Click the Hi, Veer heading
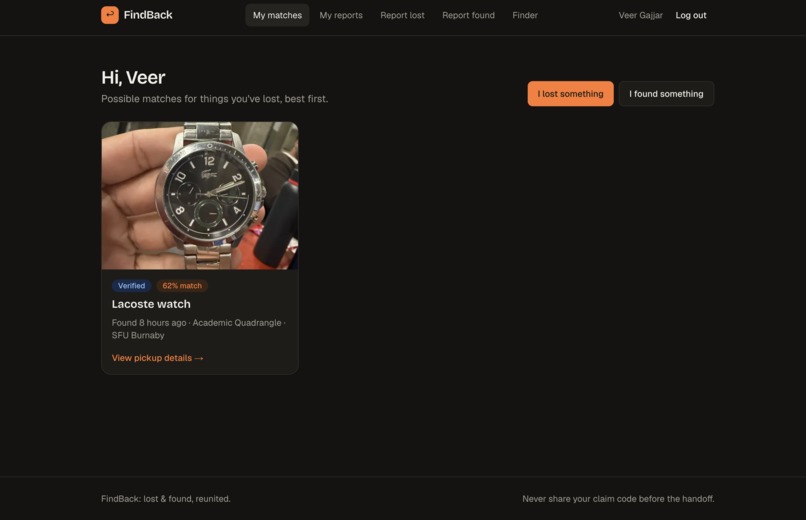The height and width of the screenshot is (520, 806). (133, 78)
